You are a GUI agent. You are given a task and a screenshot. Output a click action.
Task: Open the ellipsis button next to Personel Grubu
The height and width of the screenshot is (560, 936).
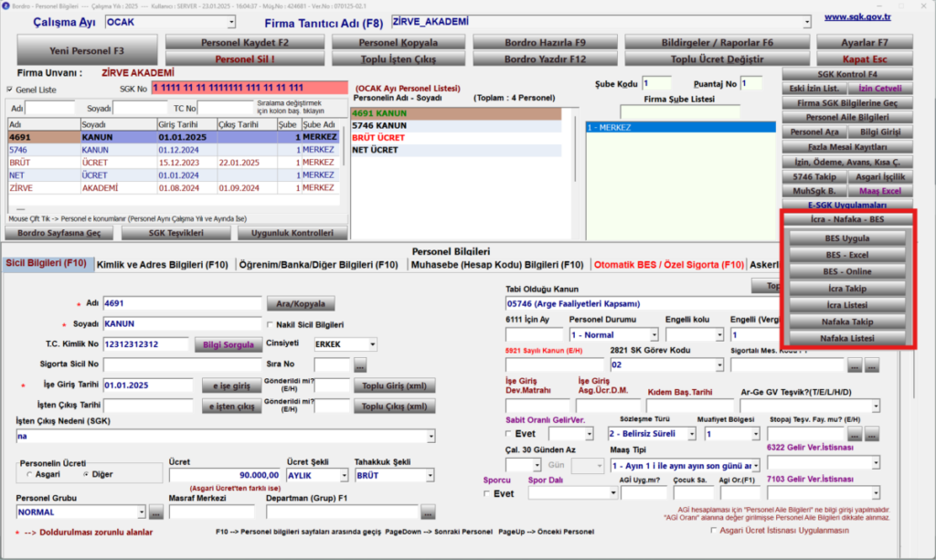155,512
